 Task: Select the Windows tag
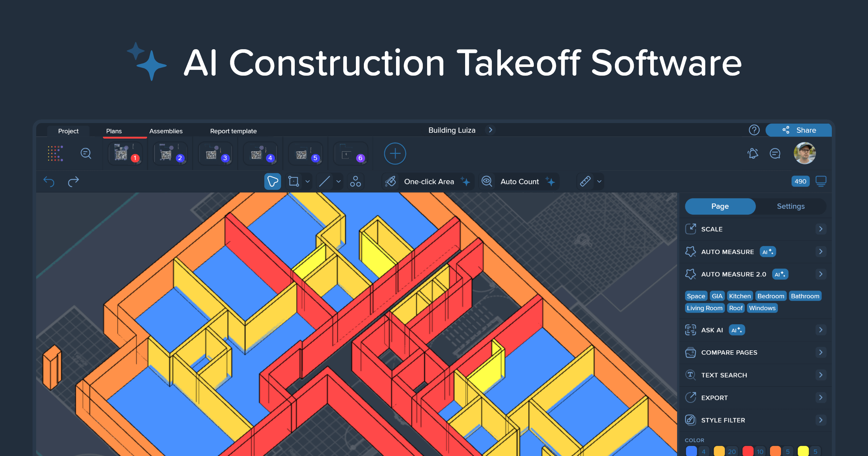[762, 308]
